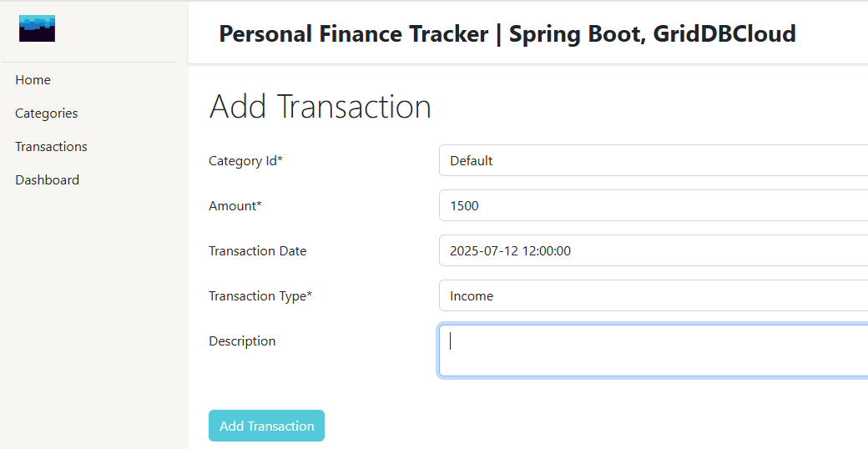Click the Amount* field label
868x449 pixels.
pyautogui.click(x=235, y=206)
